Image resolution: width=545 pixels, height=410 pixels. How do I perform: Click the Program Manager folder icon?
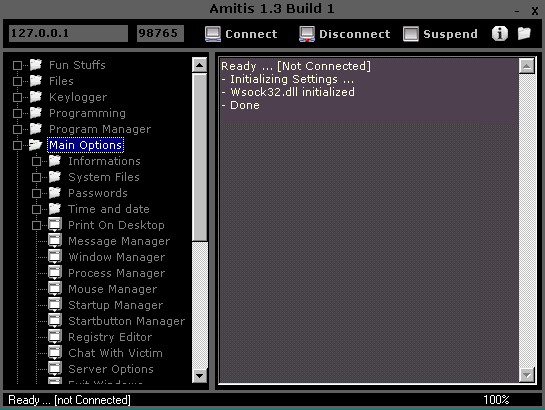point(36,129)
